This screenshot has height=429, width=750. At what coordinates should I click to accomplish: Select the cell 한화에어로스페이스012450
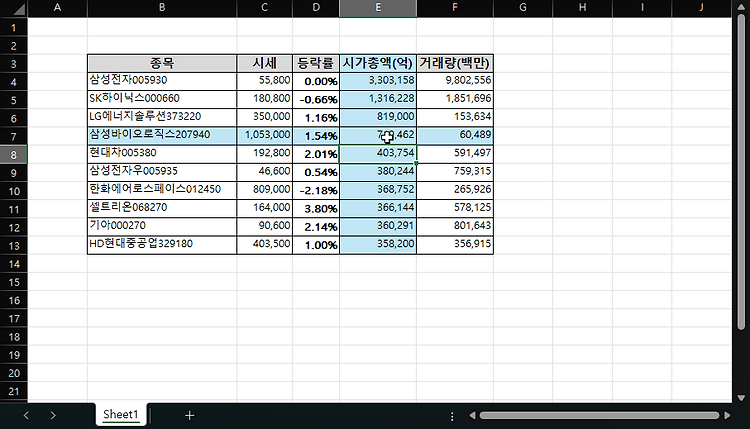coord(162,190)
